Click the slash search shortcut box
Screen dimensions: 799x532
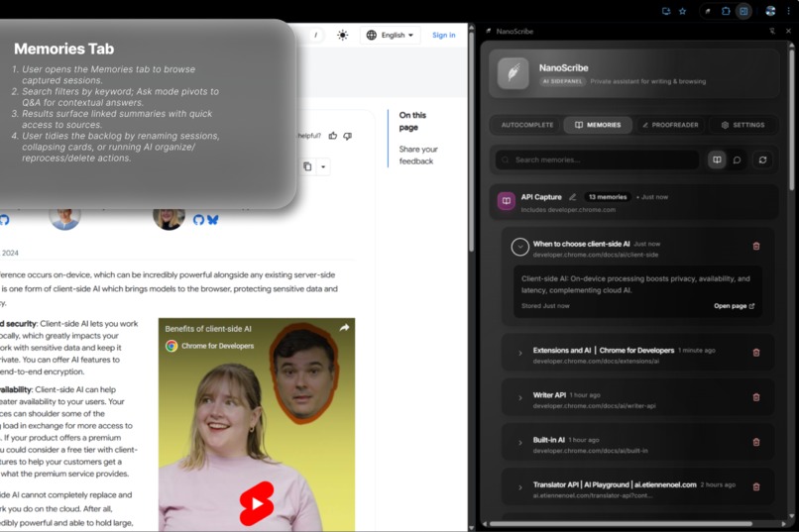click(316, 35)
